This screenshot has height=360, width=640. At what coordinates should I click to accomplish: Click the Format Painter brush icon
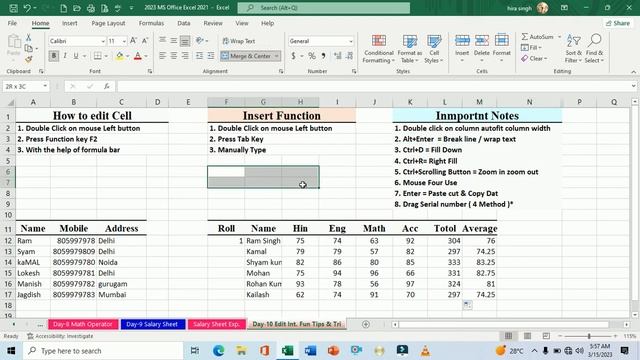(29, 60)
